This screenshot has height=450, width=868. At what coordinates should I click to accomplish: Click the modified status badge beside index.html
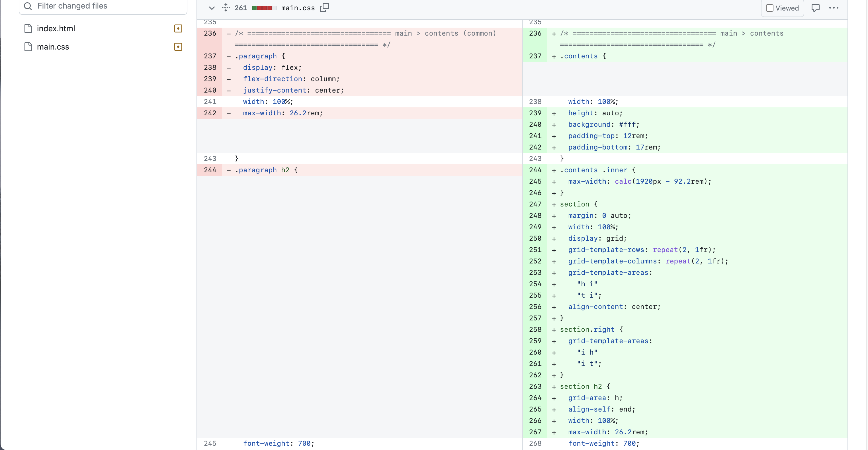coord(178,29)
